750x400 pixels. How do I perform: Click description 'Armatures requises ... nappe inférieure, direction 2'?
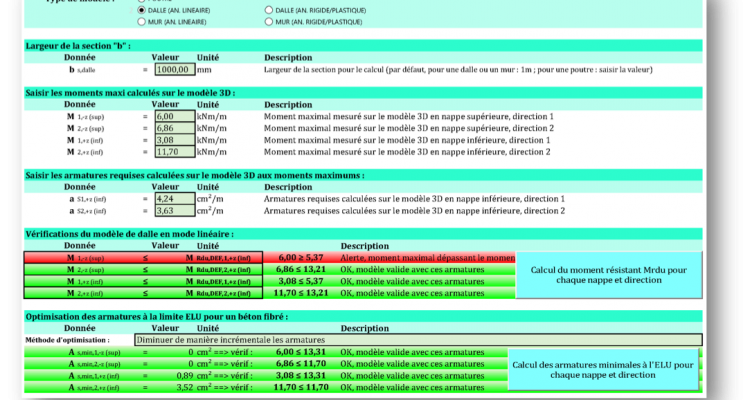(414, 211)
